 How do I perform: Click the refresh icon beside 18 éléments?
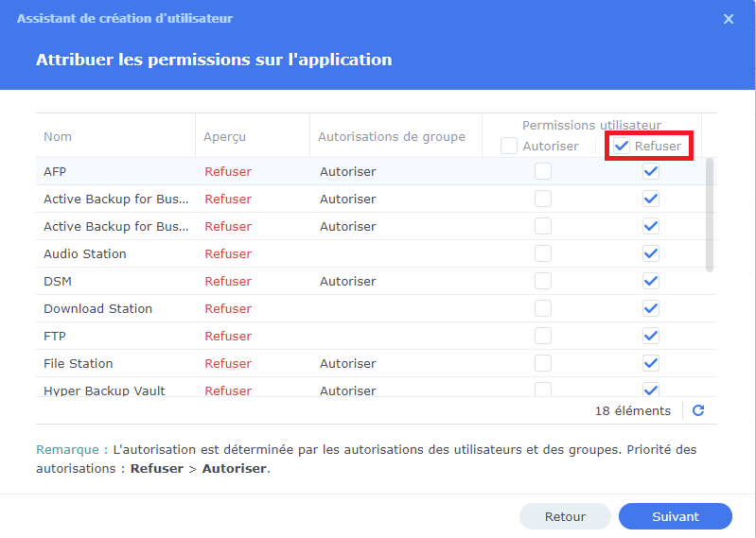[x=698, y=410]
